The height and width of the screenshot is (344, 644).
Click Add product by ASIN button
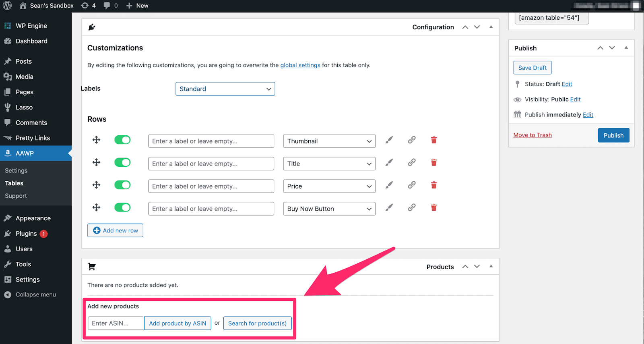tap(178, 323)
